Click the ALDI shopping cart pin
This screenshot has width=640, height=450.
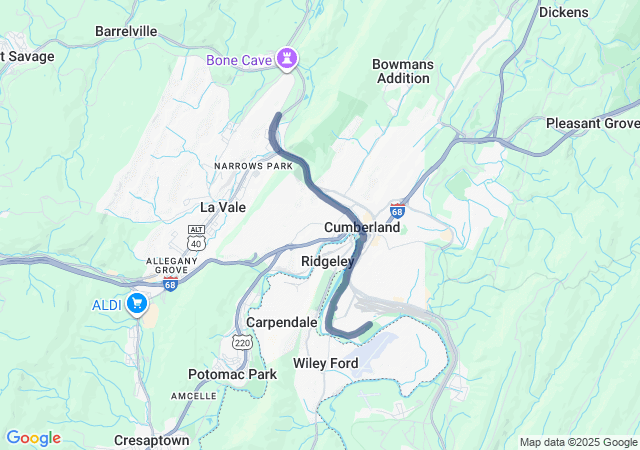(x=137, y=304)
